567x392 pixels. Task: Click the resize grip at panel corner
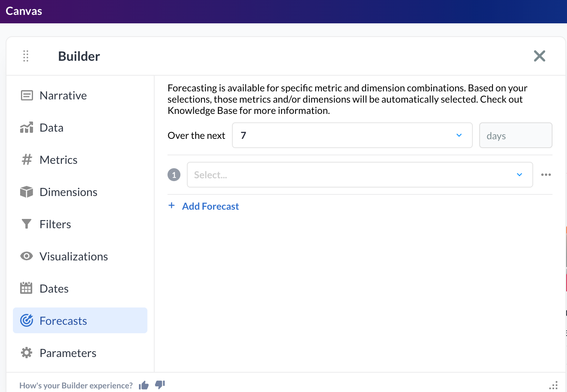554,385
